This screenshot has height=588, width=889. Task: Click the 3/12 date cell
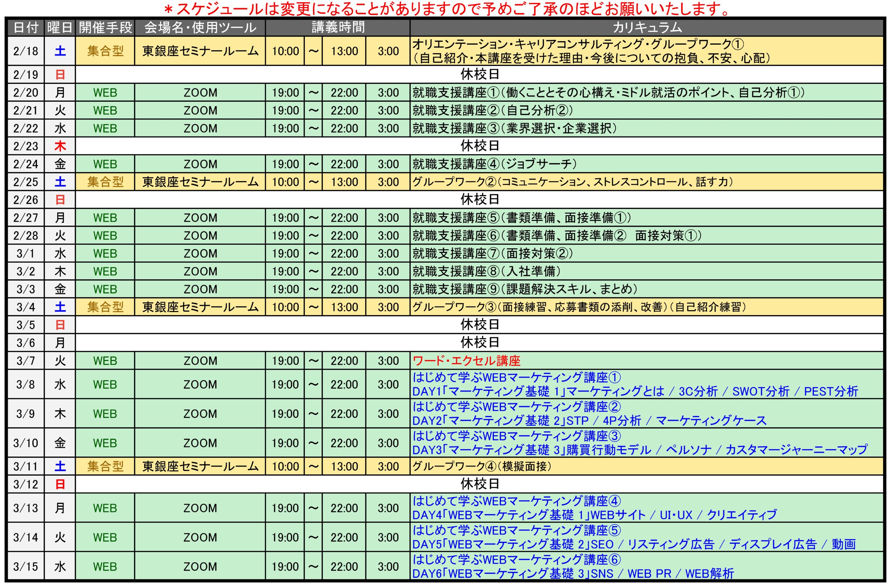coord(26,484)
